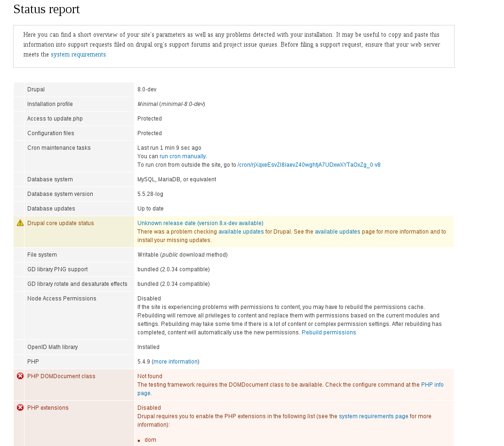This screenshot has height=446, width=504.
Task: Open the PHP info page link
Action: click(432, 384)
